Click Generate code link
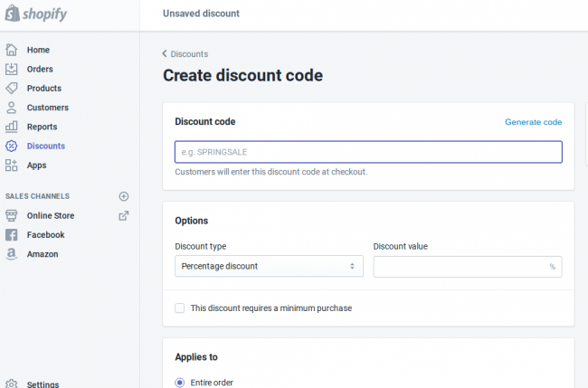Viewport: 588px width, 388px height. coord(533,122)
